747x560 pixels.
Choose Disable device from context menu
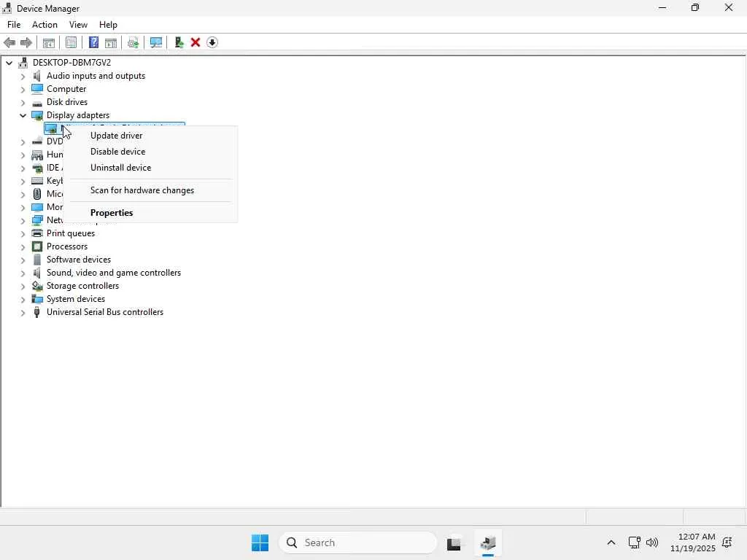click(x=150, y=152)
